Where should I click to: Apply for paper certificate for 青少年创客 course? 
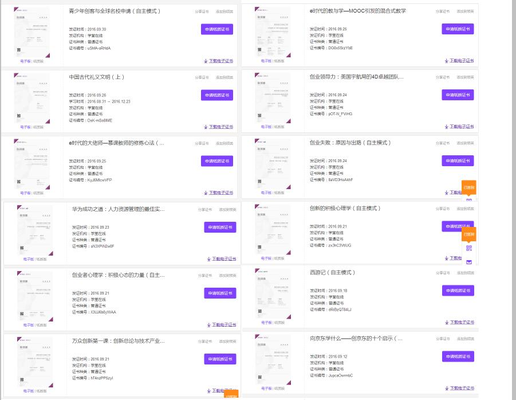coord(217,29)
